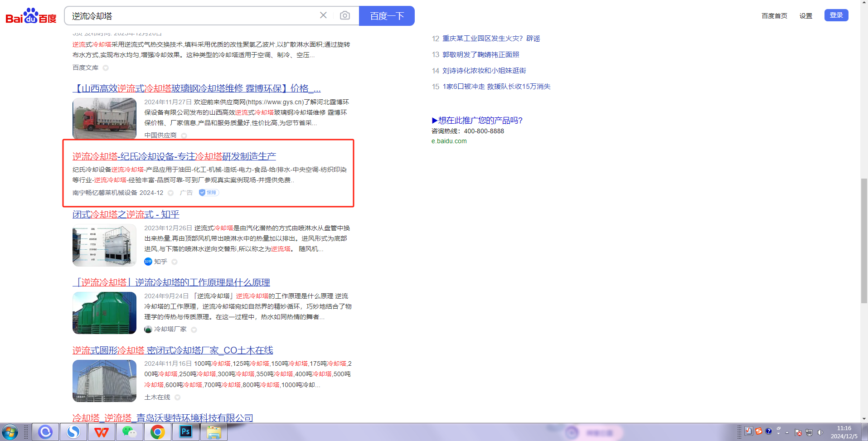Open WPS Office from the taskbar
The height and width of the screenshot is (441, 868).
point(101,432)
